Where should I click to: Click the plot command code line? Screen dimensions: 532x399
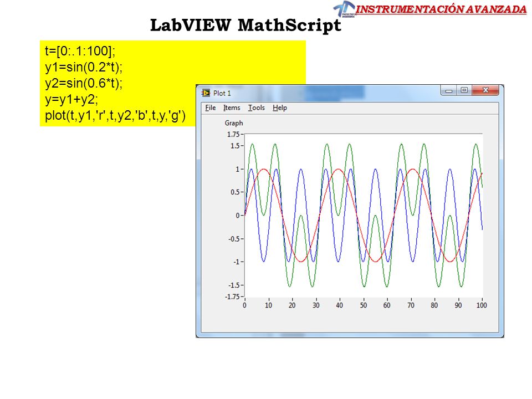[115, 115]
